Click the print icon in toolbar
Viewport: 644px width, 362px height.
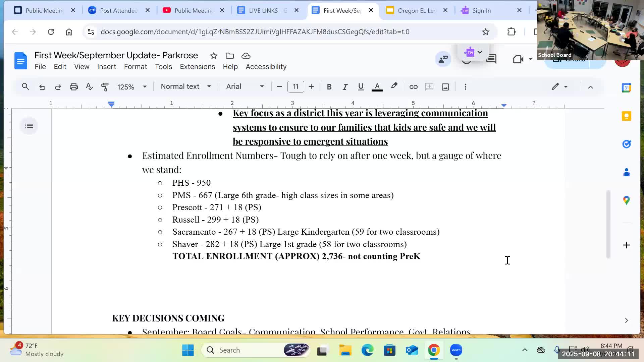click(73, 87)
